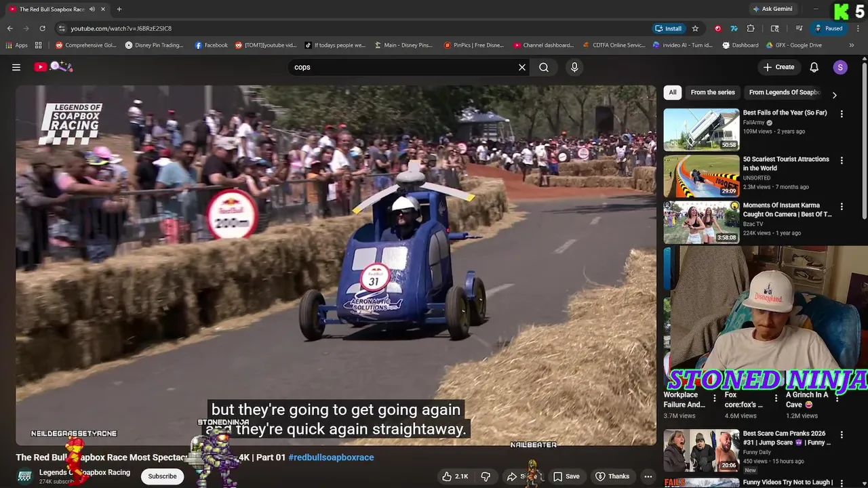Image resolution: width=868 pixels, height=488 pixels.
Task: Open the invideo AI bookmark
Action: click(x=683, y=45)
